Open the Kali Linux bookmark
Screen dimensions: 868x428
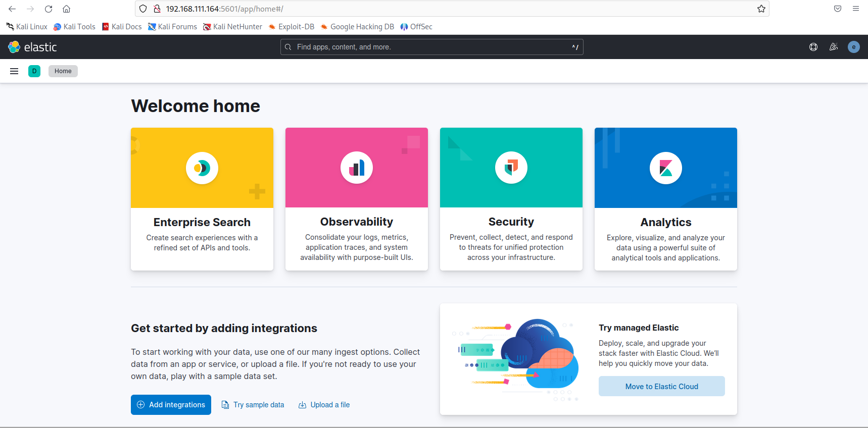pos(27,27)
